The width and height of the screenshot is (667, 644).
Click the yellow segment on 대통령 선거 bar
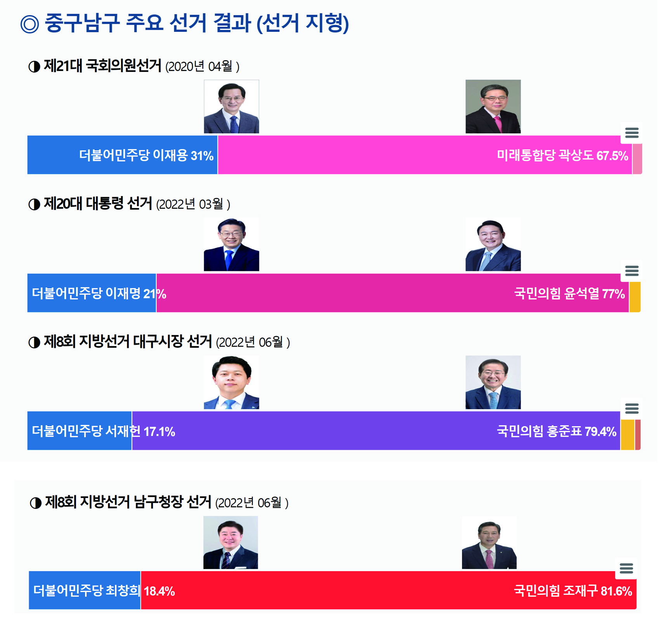[634, 297]
